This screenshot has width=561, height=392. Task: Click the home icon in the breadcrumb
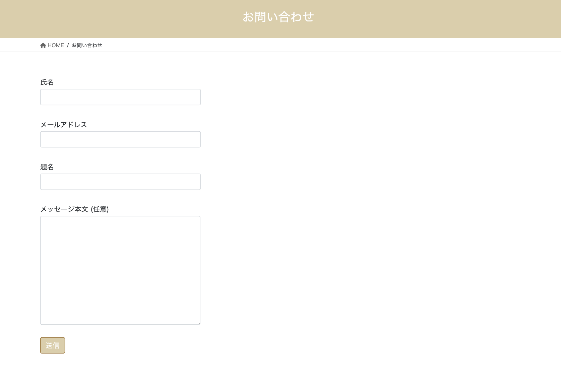pyautogui.click(x=43, y=45)
